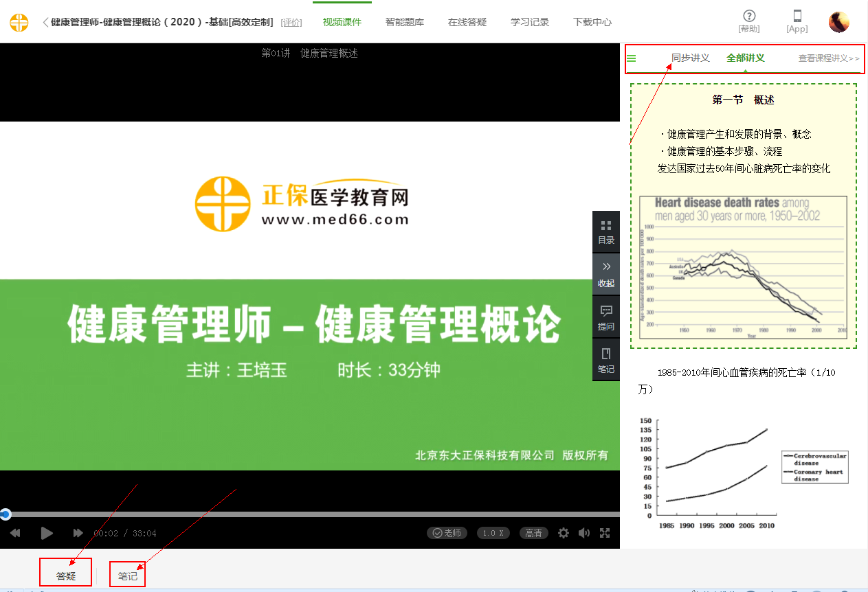Open the App download icon
Image resolution: width=868 pixels, height=592 pixels.
point(797,21)
